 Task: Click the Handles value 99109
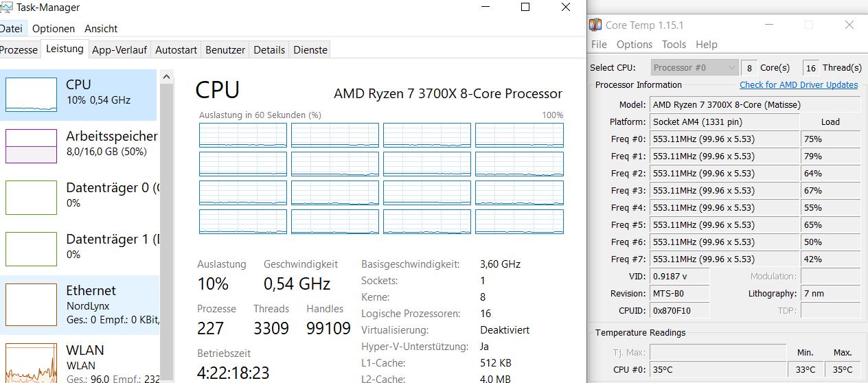coord(328,328)
